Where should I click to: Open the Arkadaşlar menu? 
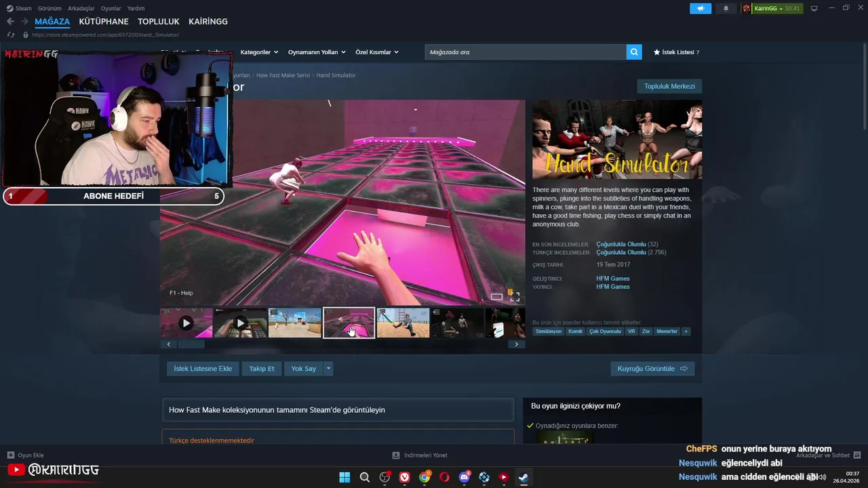coord(81,8)
